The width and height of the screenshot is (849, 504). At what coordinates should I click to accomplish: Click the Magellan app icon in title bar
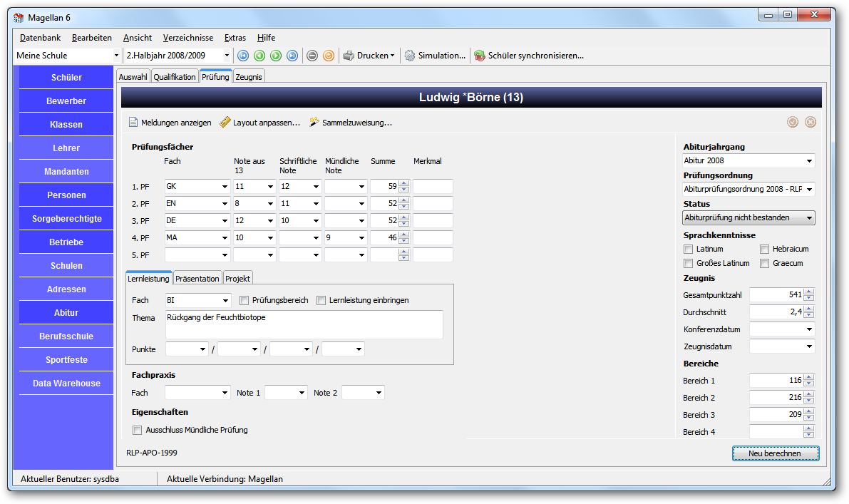19,18
